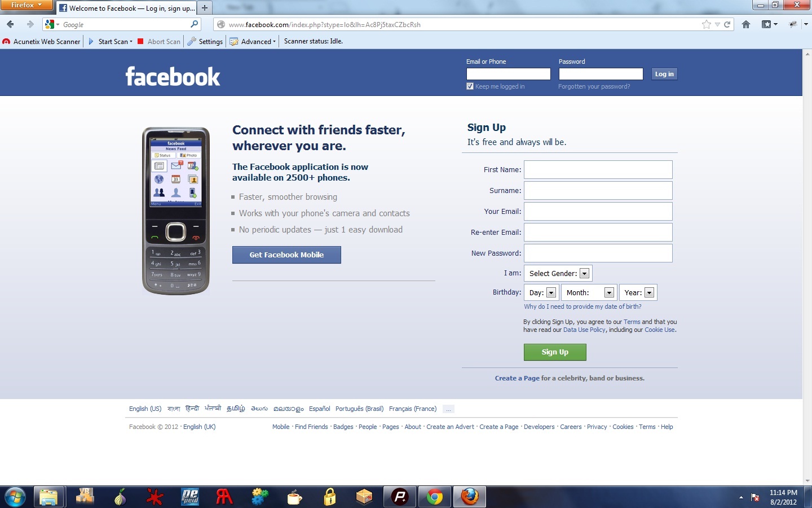Launch the red splat taskbar icon
812x508 pixels.
154,497
